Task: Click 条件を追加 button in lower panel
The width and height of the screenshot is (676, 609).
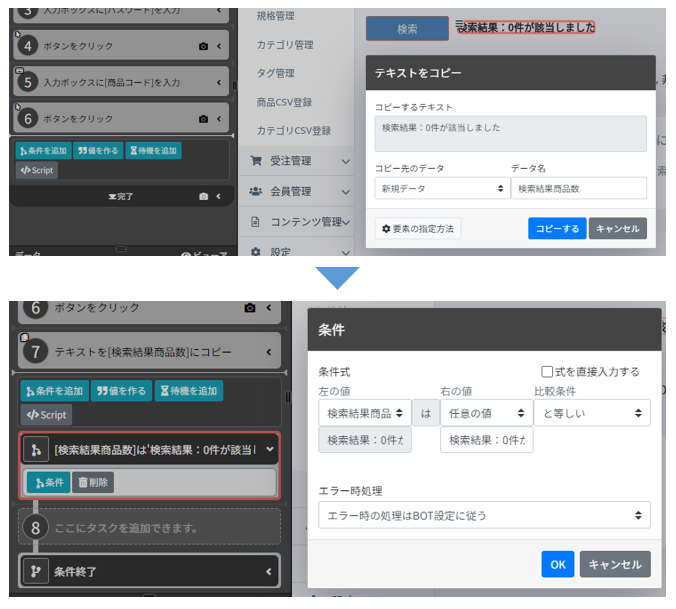Action: click(x=55, y=391)
